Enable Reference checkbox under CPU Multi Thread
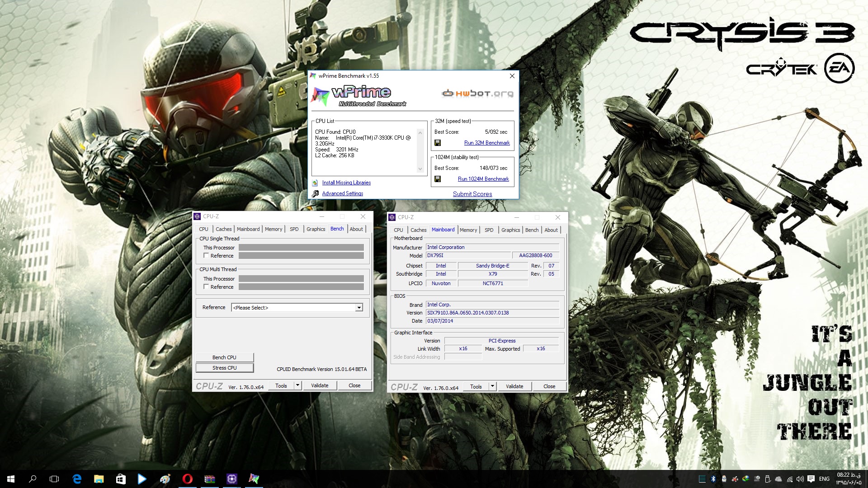Viewport: 868px width, 488px height. (206, 287)
